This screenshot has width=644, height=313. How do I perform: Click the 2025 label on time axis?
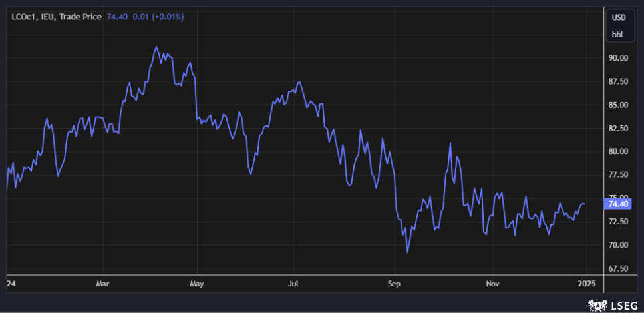click(587, 284)
